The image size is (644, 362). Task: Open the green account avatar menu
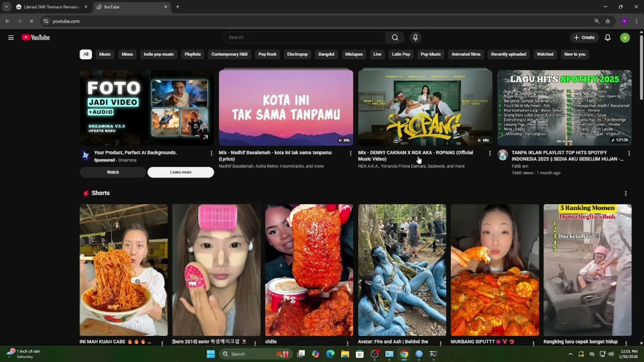[x=625, y=37]
